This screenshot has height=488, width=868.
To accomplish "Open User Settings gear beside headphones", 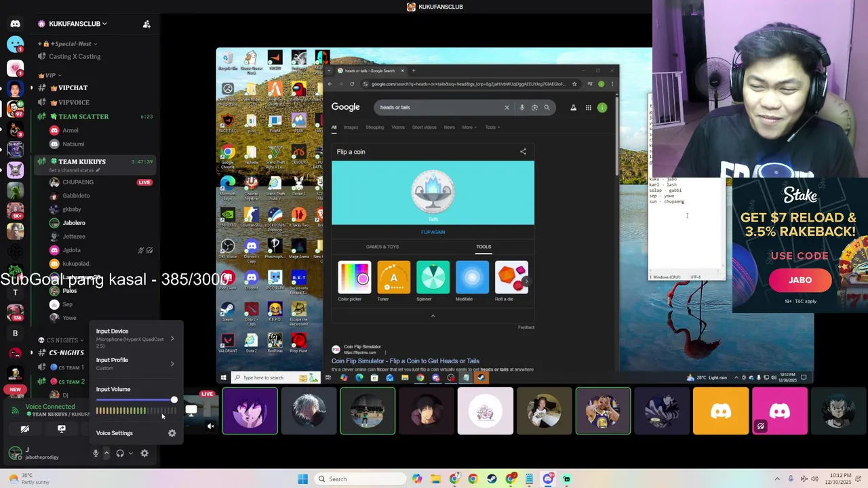I will pos(144,453).
